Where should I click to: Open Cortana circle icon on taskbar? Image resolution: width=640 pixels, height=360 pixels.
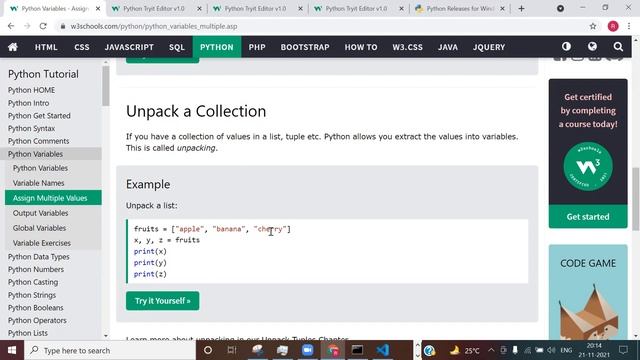pyautogui.click(x=208, y=350)
